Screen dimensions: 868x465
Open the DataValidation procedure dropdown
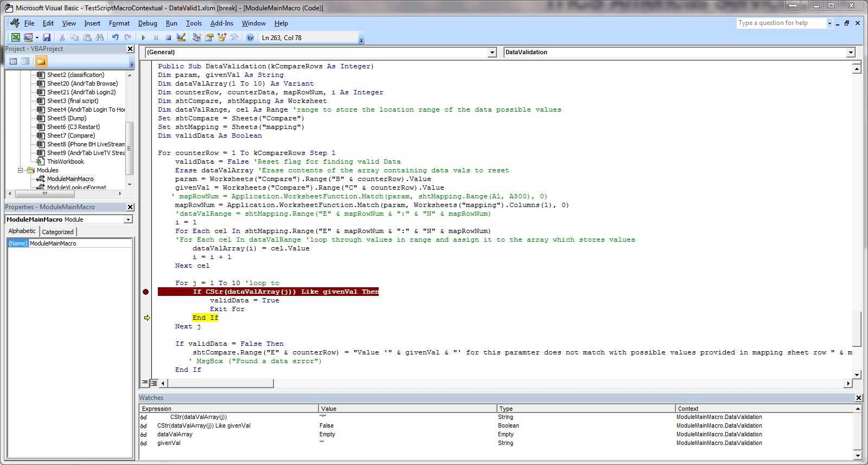pyautogui.click(x=851, y=53)
